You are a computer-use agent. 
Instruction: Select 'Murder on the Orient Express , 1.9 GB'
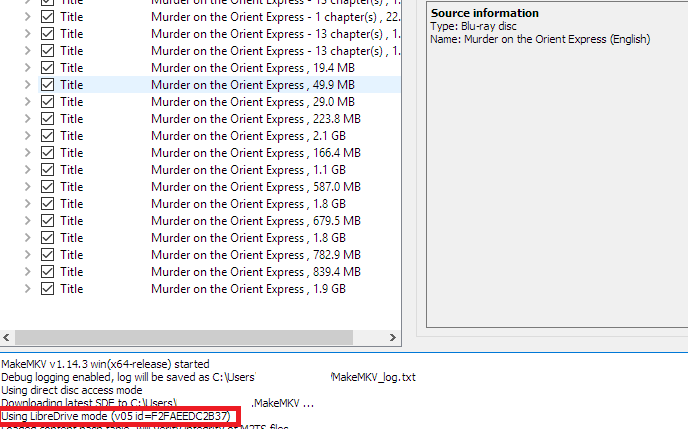tap(248, 289)
